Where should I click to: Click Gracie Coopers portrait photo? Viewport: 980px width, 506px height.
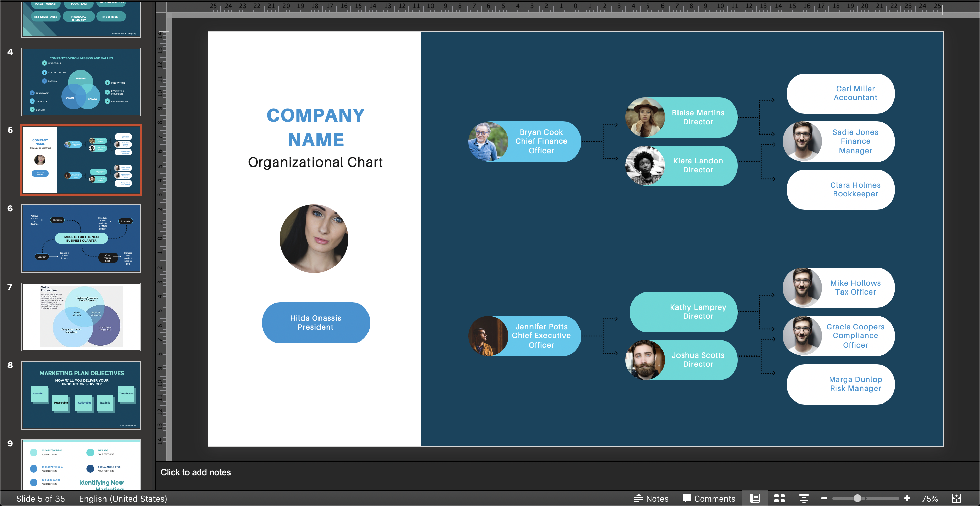[x=802, y=336]
